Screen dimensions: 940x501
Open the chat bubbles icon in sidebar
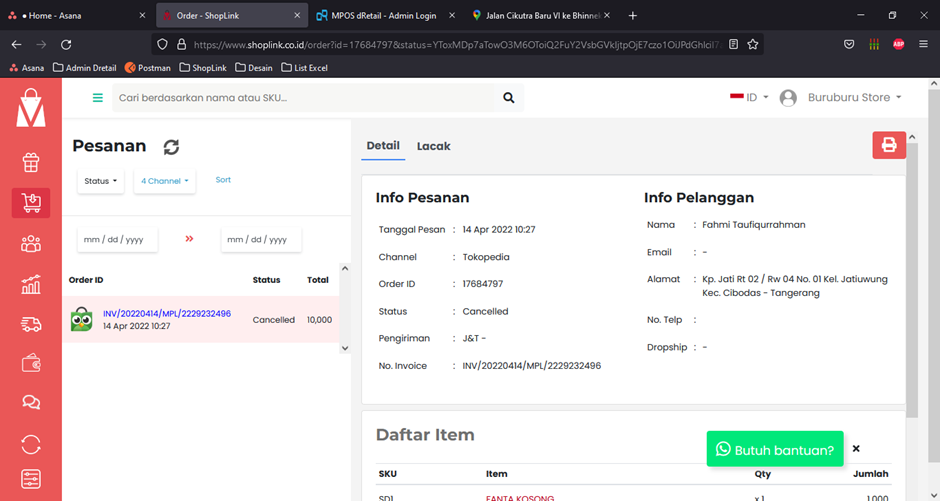[x=31, y=403]
